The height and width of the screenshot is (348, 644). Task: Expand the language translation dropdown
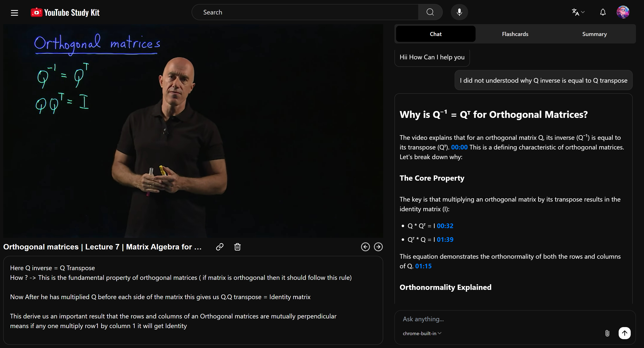coord(578,12)
